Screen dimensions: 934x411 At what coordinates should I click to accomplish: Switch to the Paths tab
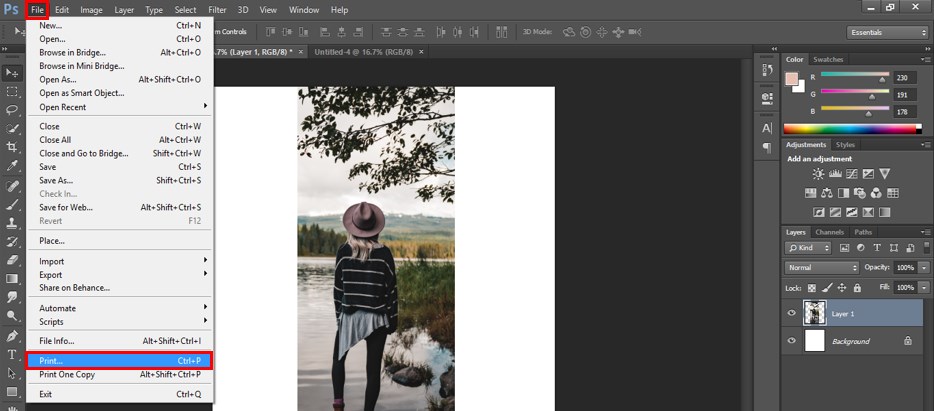[x=863, y=232]
